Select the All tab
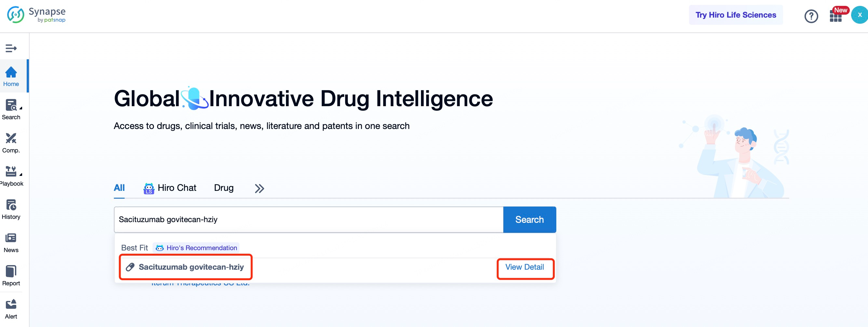Viewport: 868px width, 327px height. coord(119,188)
